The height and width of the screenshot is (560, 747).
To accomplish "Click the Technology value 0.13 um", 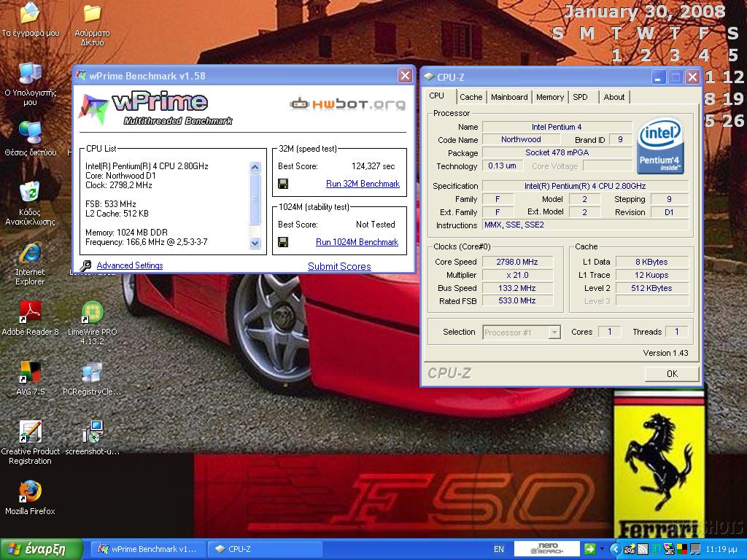I will tap(502, 166).
